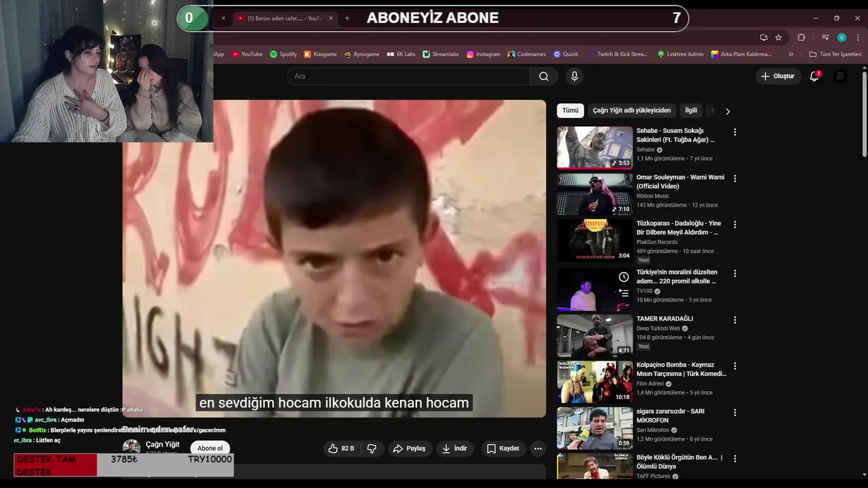Screen dimensions: 868x488
Task: Click the Çağrı Yiğit channel name
Action: pos(163,445)
